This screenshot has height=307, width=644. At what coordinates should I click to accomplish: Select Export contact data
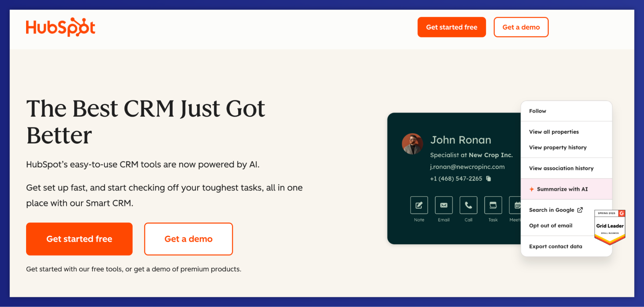[556, 246]
